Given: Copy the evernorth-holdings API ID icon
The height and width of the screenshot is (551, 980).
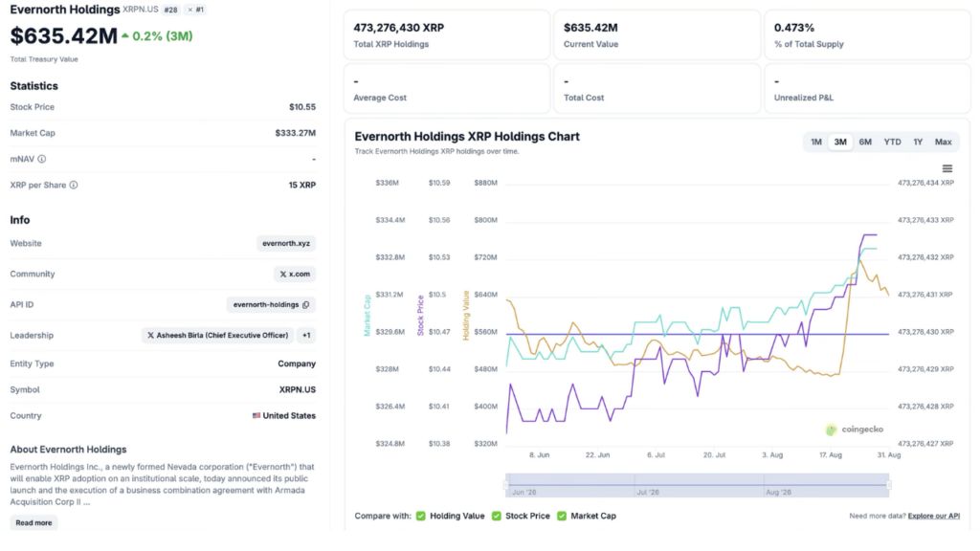Looking at the screenshot, I should click(305, 305).
